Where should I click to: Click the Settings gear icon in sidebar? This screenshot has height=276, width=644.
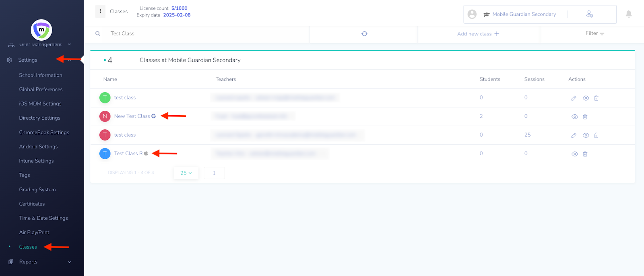click(9, 60)
